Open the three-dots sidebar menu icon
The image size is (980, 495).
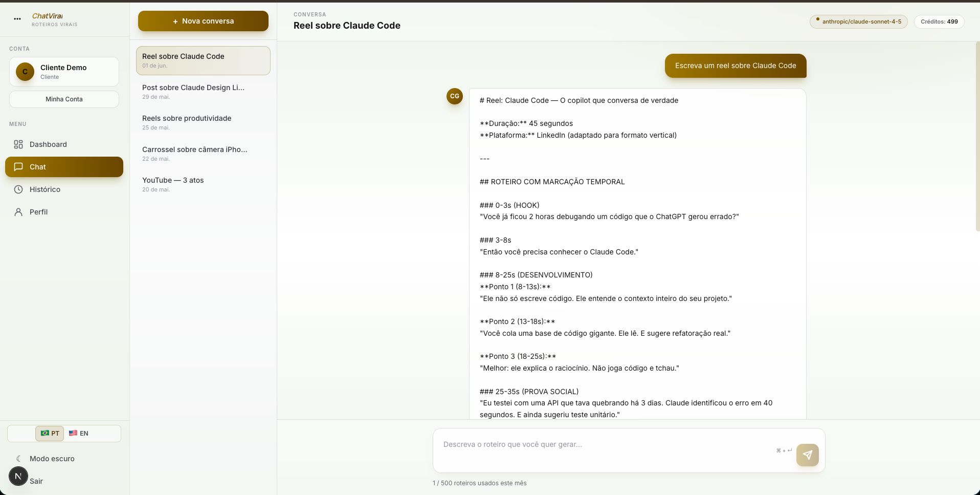click(x=17, y=19)
